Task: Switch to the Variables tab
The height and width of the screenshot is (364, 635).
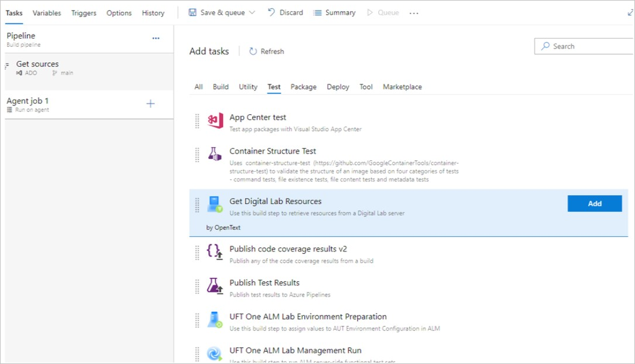Action: coord(47,12)
